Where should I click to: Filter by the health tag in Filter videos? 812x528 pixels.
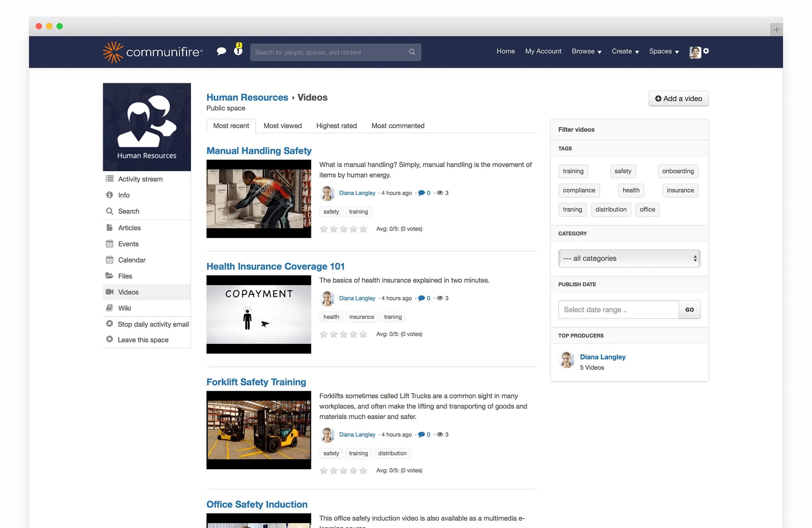point(631,190)
